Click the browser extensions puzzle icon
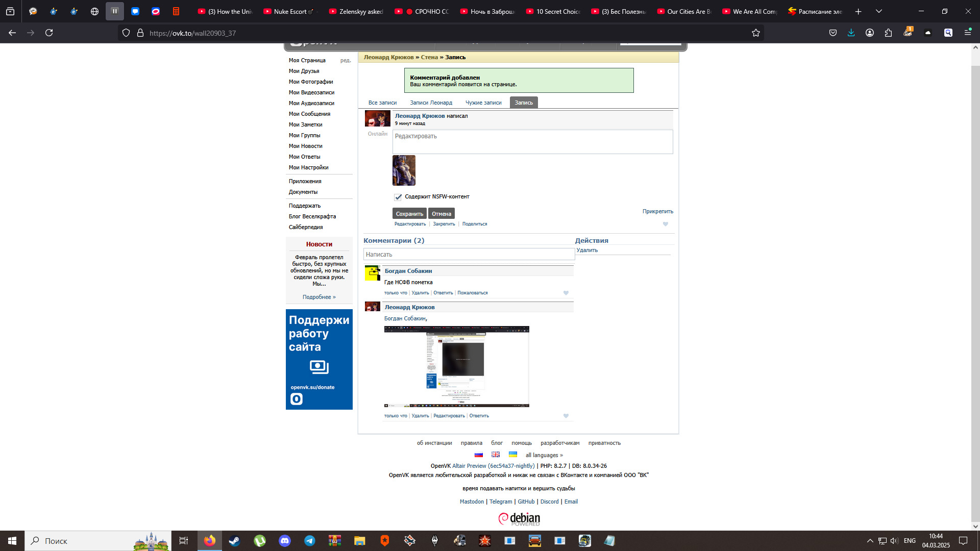 tap(889, 33)
